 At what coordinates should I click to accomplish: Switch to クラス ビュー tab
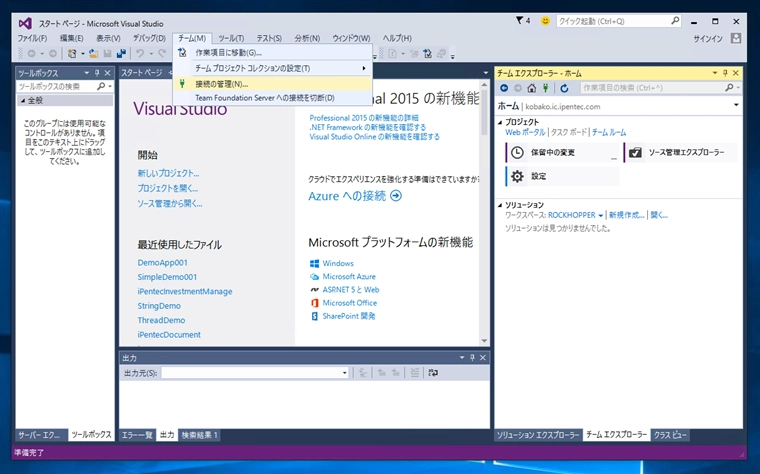[670, 435]
